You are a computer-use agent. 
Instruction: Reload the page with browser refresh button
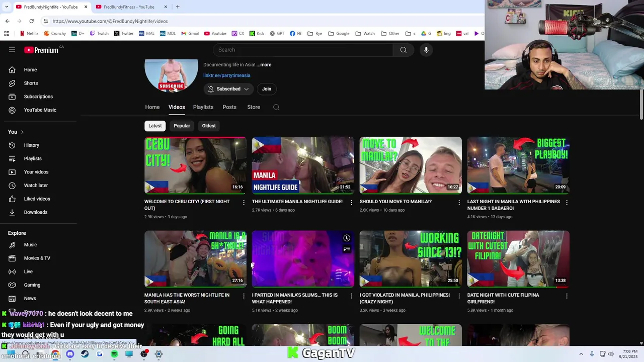click(x=31, y=21)
